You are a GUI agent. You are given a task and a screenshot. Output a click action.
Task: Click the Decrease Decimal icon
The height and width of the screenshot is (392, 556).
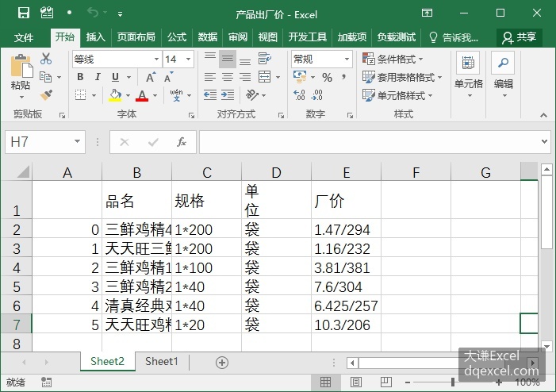coord(316,95)
